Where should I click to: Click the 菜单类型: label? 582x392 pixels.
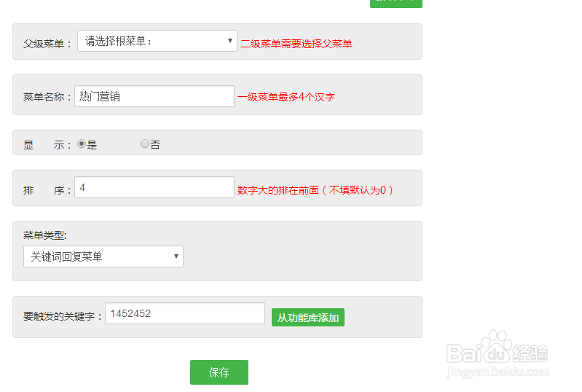44,235
